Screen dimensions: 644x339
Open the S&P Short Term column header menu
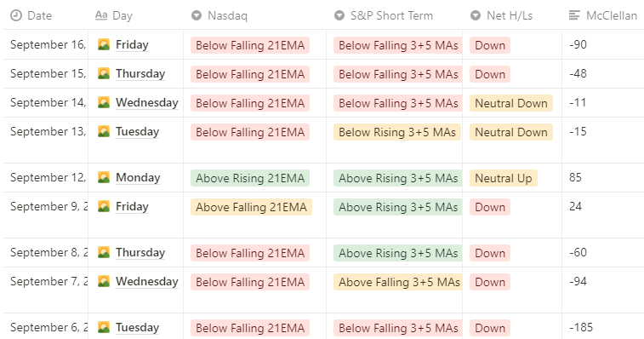tap(394, 15)
